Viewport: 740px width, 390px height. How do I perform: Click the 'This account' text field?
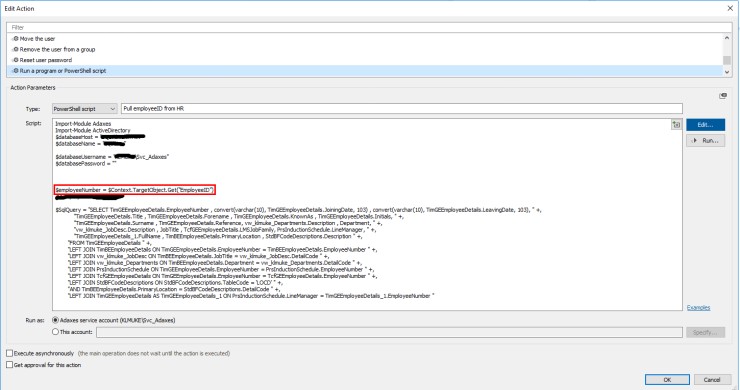click(x=389, y=332)
